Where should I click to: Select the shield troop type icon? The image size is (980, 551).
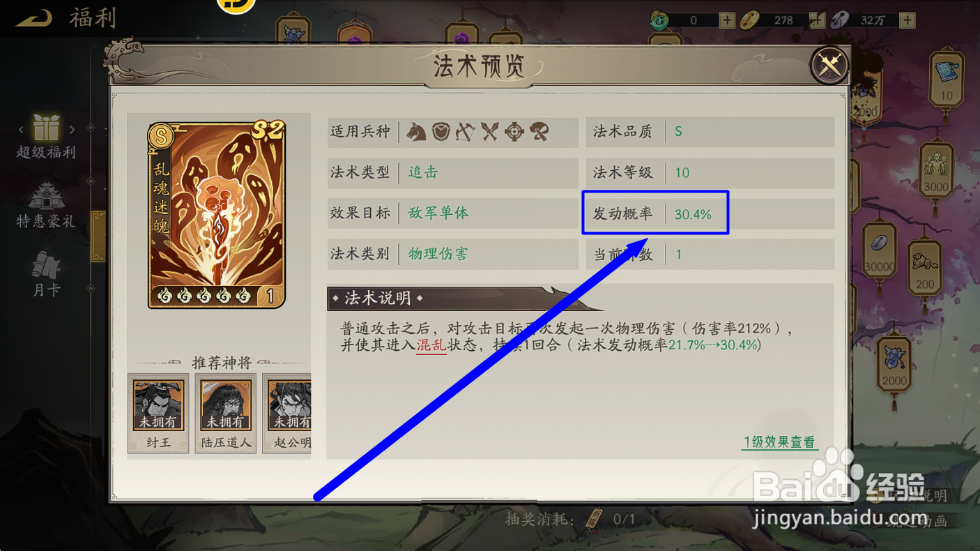tap(441, 131)
